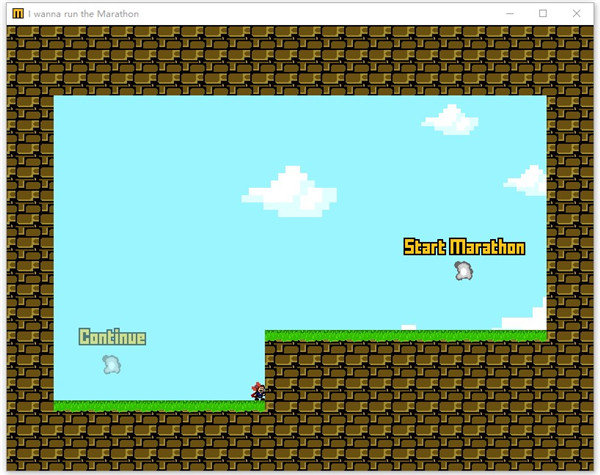Click the window title 'I wanna run the Marathon'
Screen dimensions: 600x475
(83, 14)
